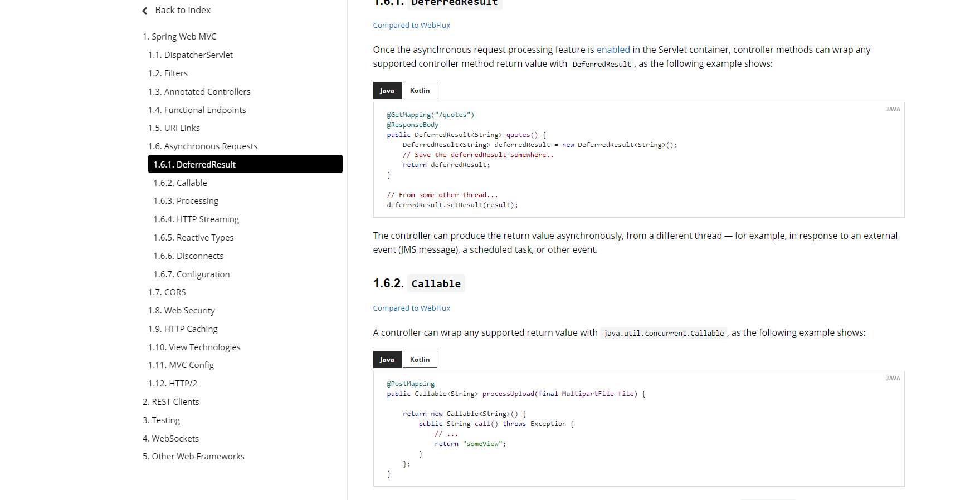Select 1.6. Asynchronous Requests in sidebar
This screenshot has height=500, width=980.
[203, 146]
